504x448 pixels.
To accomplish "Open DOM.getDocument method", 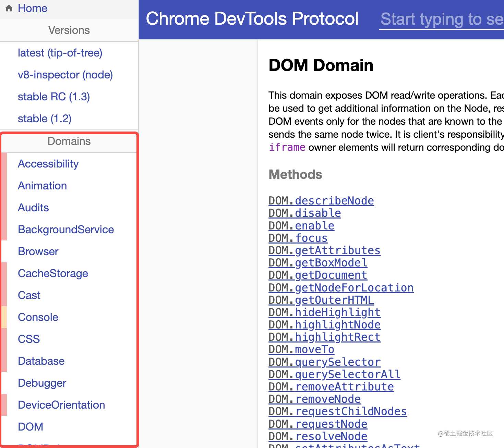I will click(318, 275).
